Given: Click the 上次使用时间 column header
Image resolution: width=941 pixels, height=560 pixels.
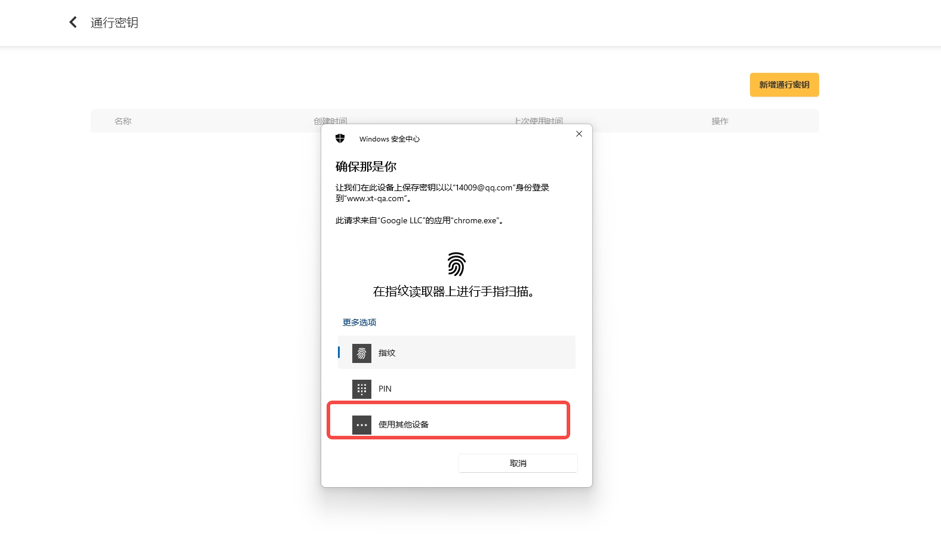Looking at the screenshot, I should point(539,120).
